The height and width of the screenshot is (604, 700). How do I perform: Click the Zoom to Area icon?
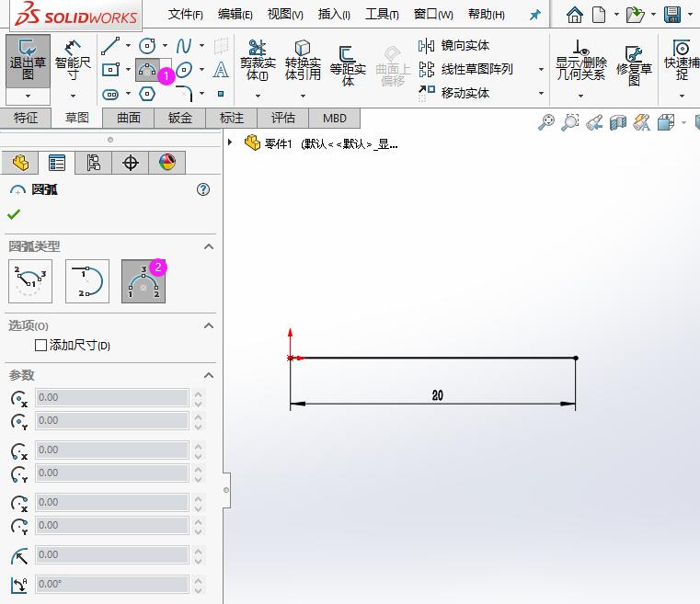pyautogui.click(x=570, y=121)
